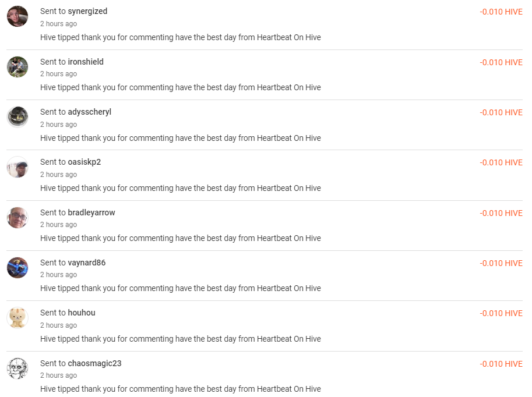Open ironshield's profile avatar

pos(17,67)
